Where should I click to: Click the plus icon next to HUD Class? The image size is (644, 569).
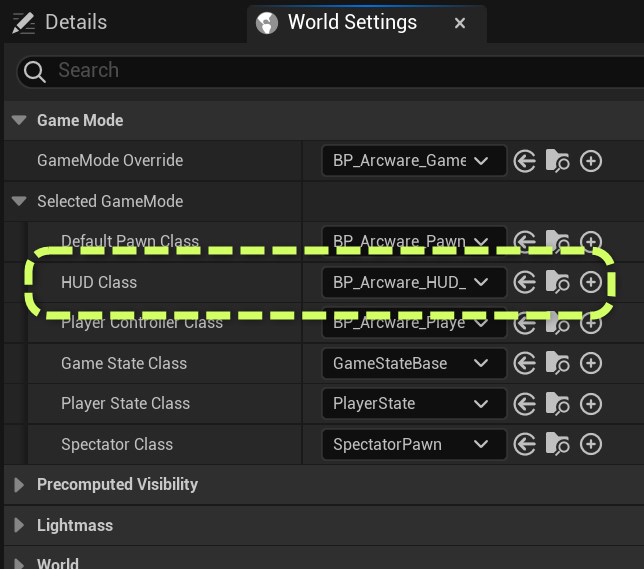(591, 283)
